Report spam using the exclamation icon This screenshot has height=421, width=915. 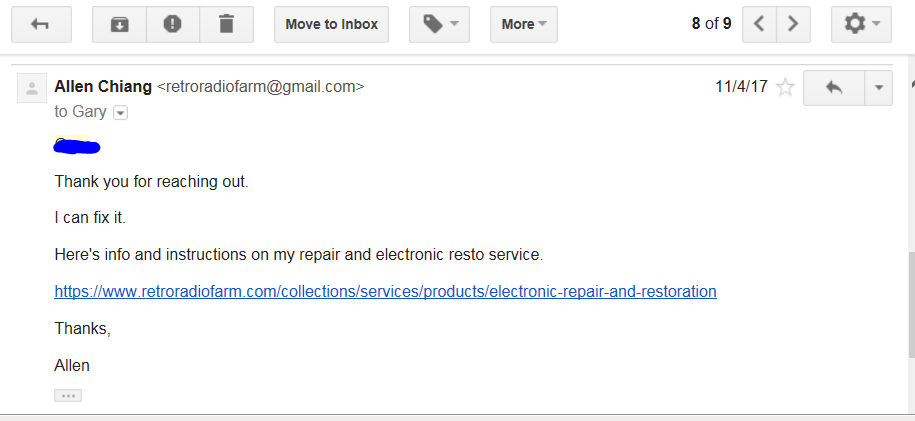click(173, 25)
